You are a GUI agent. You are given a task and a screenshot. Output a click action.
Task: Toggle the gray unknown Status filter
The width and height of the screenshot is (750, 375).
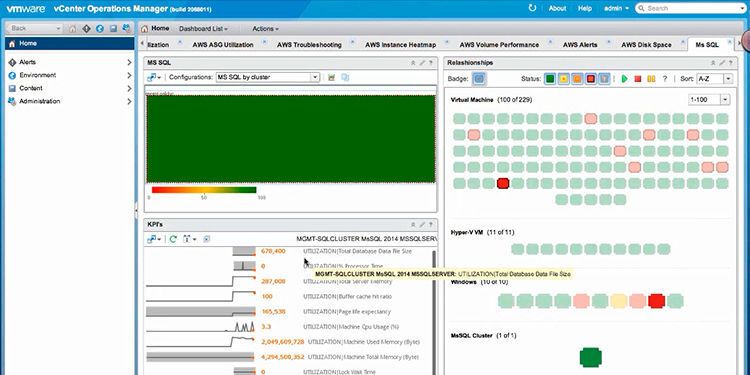pos(604,79)
